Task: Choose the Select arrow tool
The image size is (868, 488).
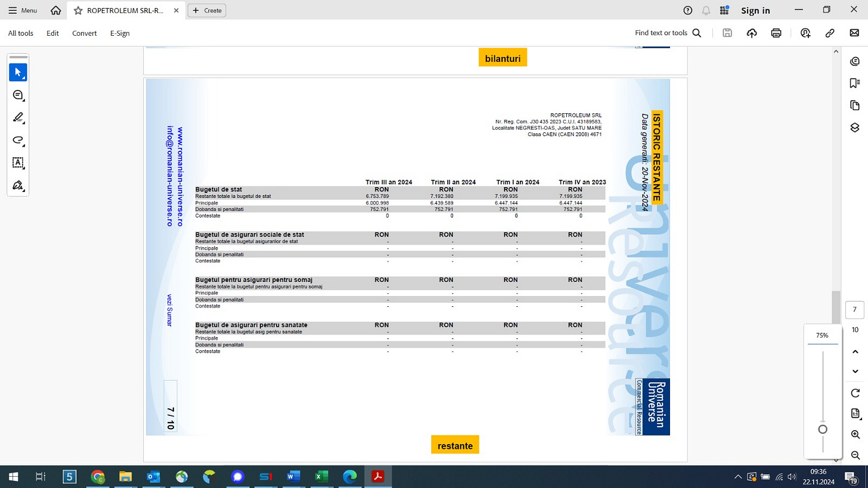Action: point(18,73)
